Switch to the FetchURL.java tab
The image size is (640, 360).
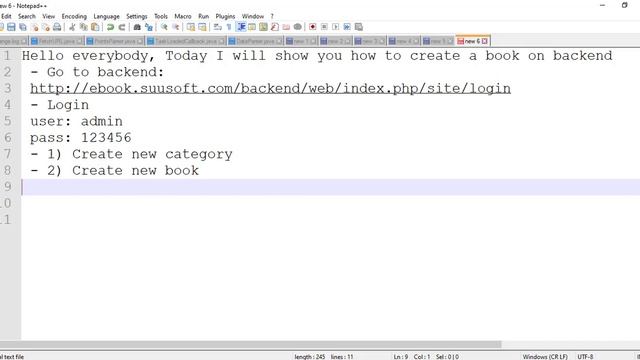point(57,41)
